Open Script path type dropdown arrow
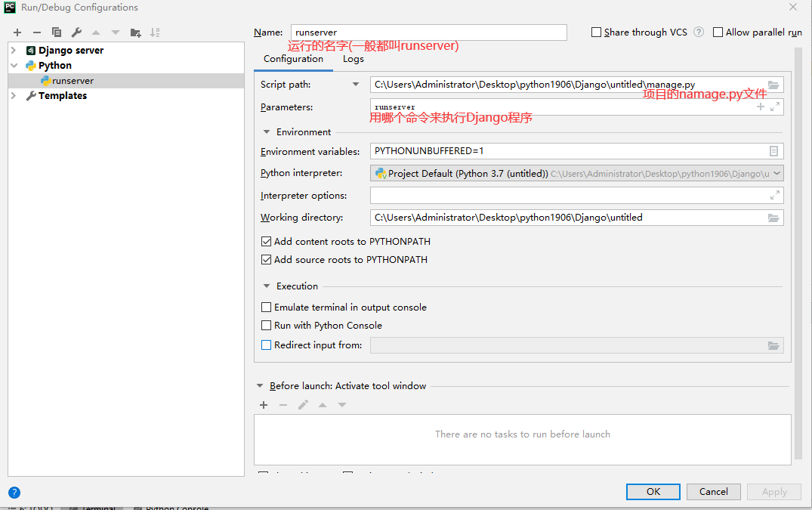 (356, 85)
